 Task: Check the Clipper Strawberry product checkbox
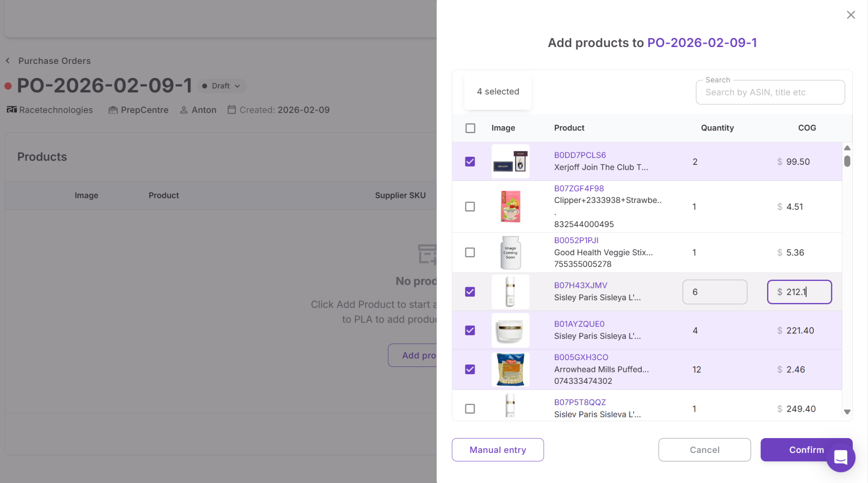(470, 207)
